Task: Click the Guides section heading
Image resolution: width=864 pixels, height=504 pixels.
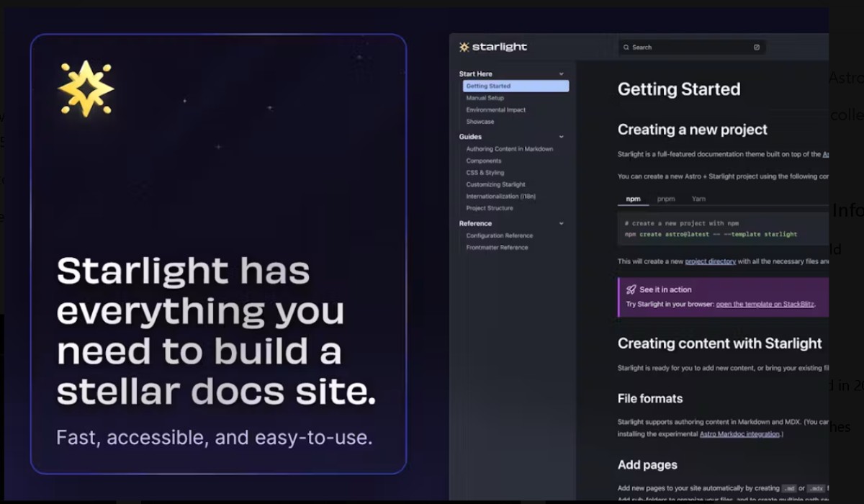Action: tap(470, 137)
